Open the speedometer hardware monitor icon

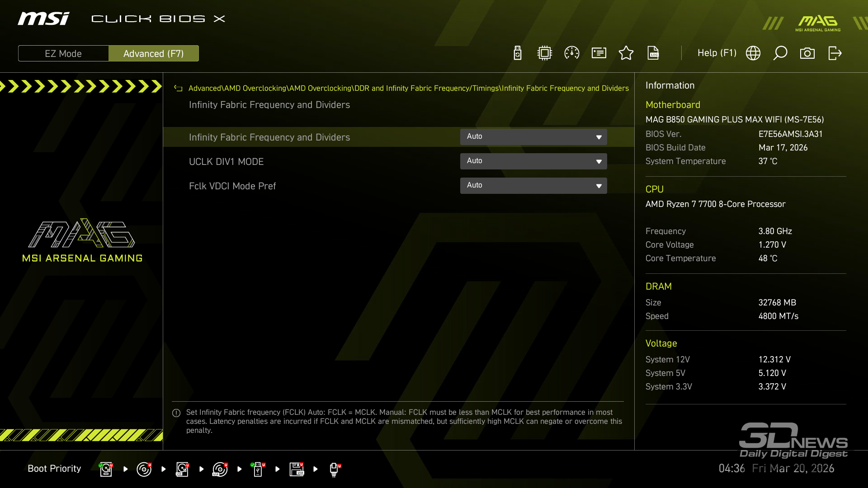click(x=572, y=53)
